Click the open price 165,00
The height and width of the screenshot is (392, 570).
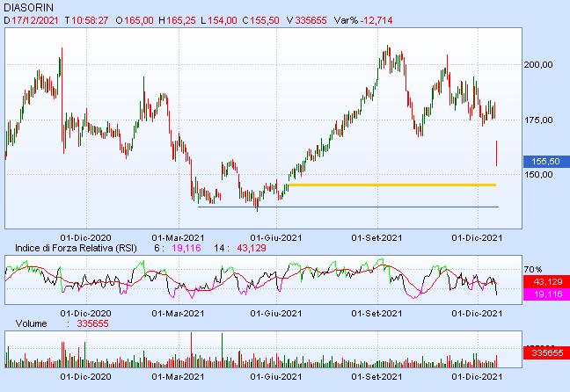(x=139, y=20)
